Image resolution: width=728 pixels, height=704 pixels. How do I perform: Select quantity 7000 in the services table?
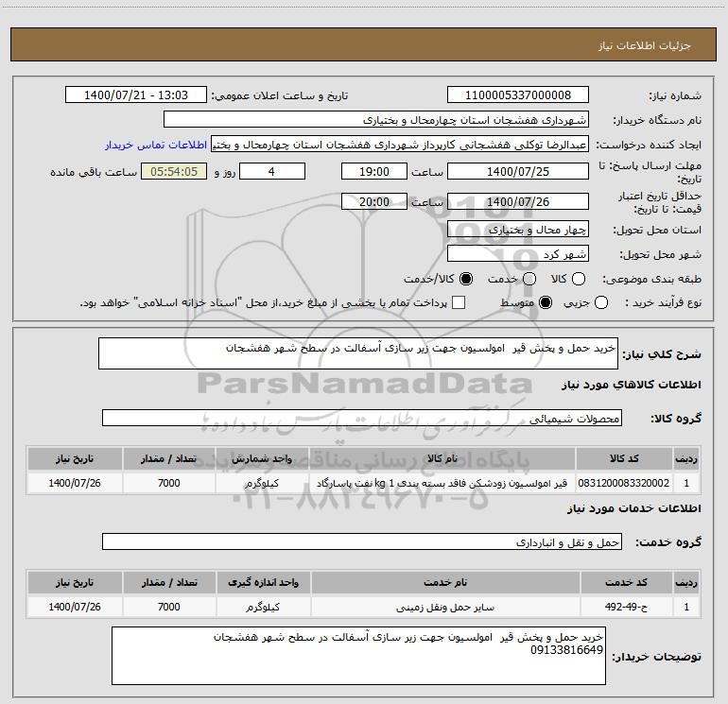169,607
